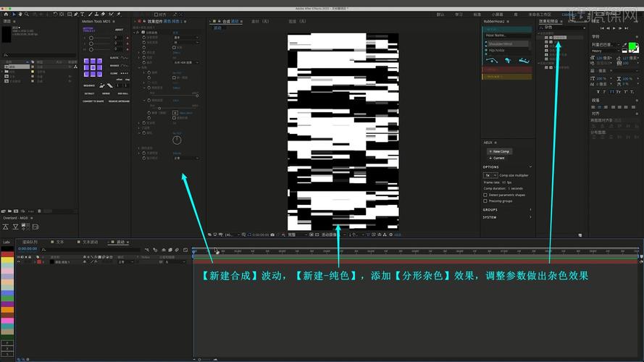Click the CONVERT TO SHAPE button
Viewport: 644px width, 362px height.
[93, 101]
